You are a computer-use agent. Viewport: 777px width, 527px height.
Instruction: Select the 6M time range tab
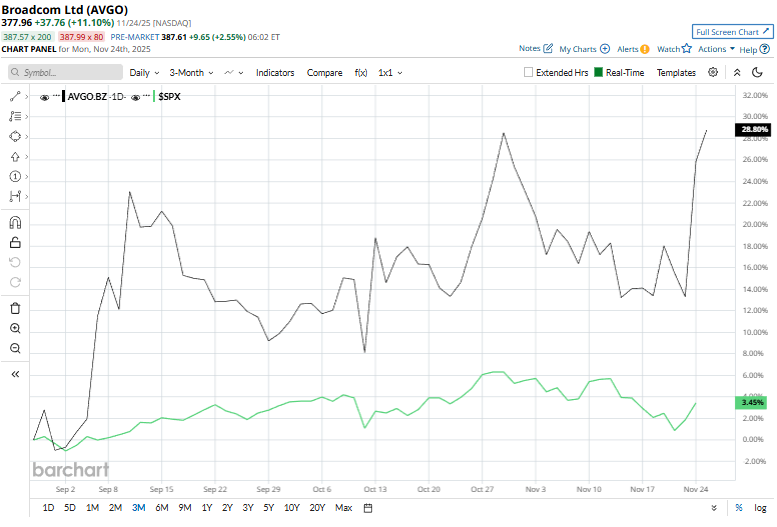pyautogui.click(x=161, y=508)
